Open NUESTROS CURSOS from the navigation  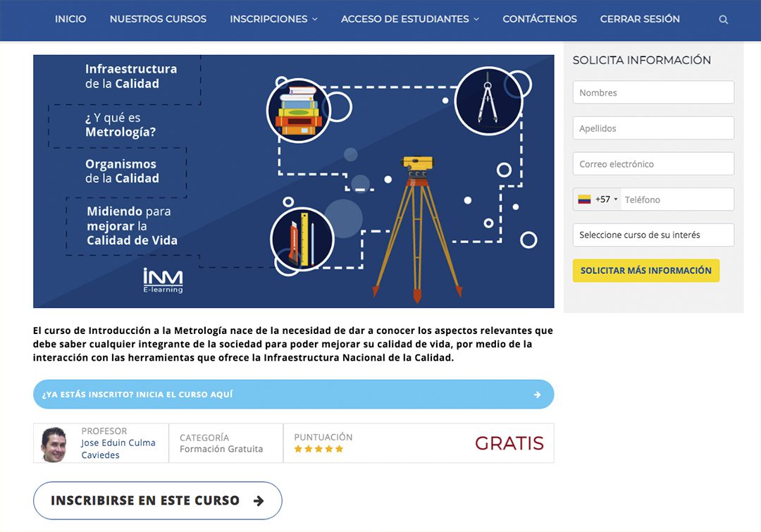click(x=156, y=19)
